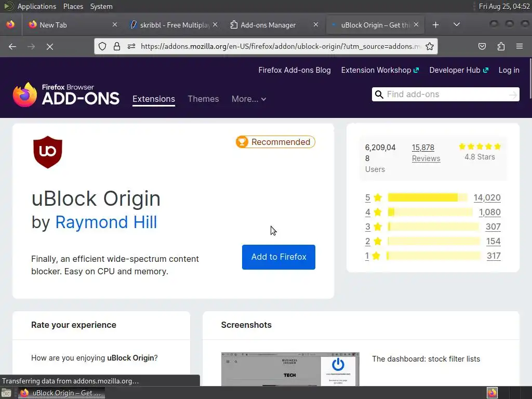Open the 15,878 Reviews link
The width and height of the screenshot is (532, 399).
[426, 153]
